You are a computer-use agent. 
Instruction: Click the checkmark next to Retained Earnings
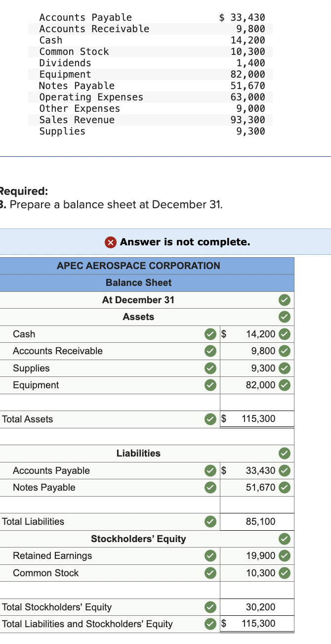tap(210, 555)
